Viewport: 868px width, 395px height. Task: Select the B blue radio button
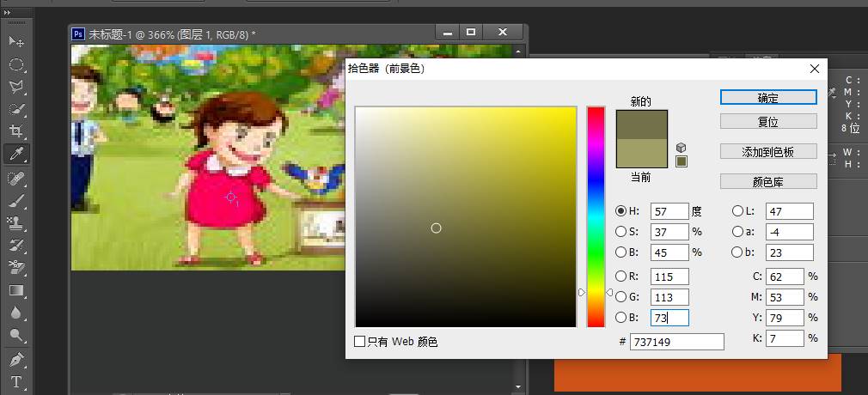[x=621, y=318]
